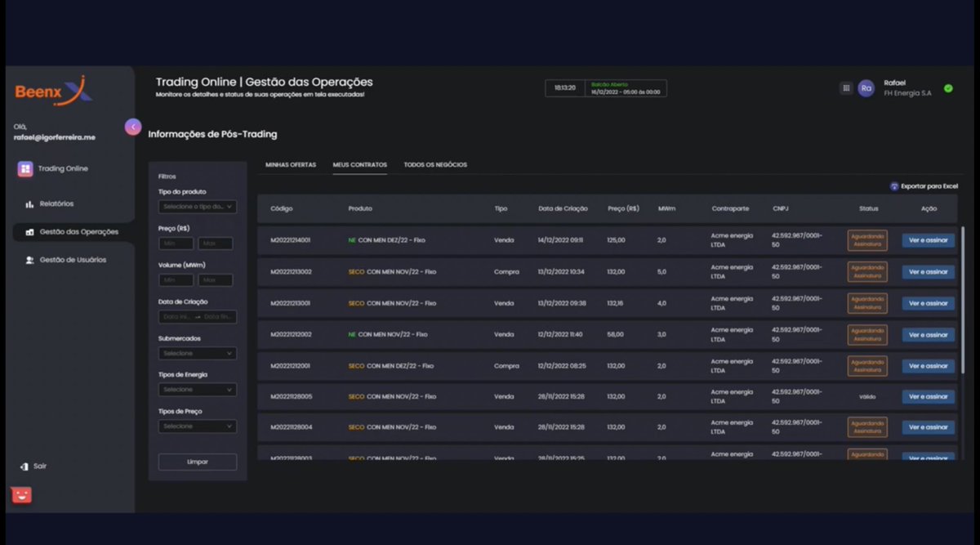
Task: Click the Volume Max input field
Action: coord(216,280)
